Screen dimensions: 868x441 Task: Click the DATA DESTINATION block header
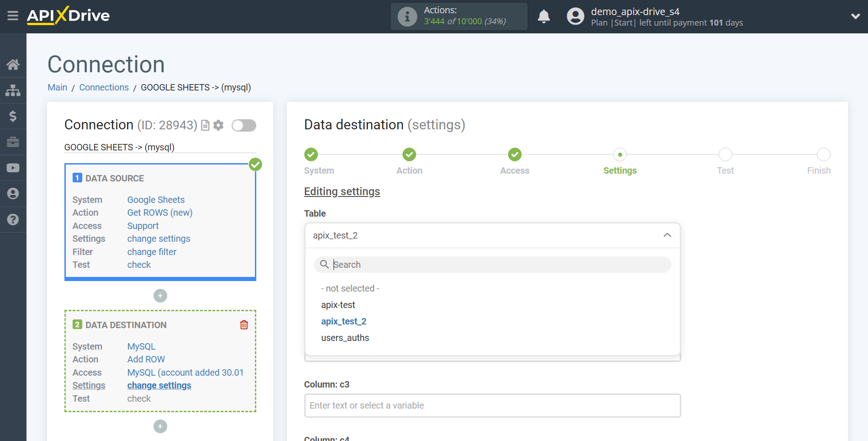click(x=126, y=325)
